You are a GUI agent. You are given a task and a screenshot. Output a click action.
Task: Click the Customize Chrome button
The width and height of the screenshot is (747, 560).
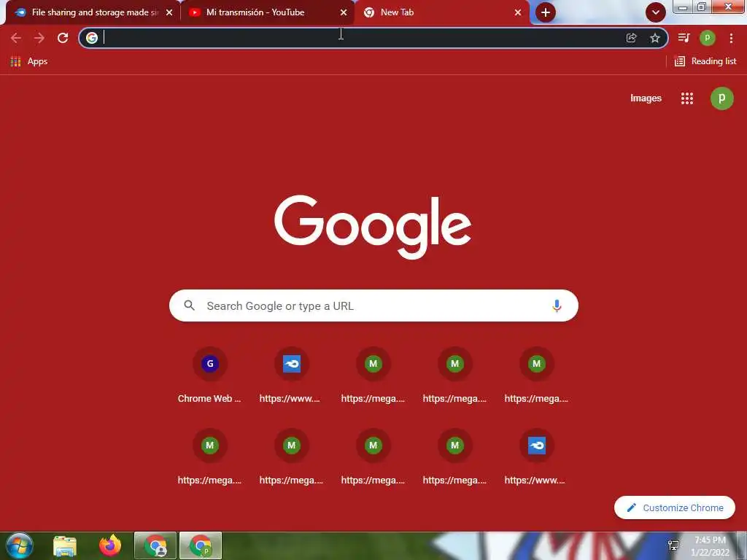point(675,507)
